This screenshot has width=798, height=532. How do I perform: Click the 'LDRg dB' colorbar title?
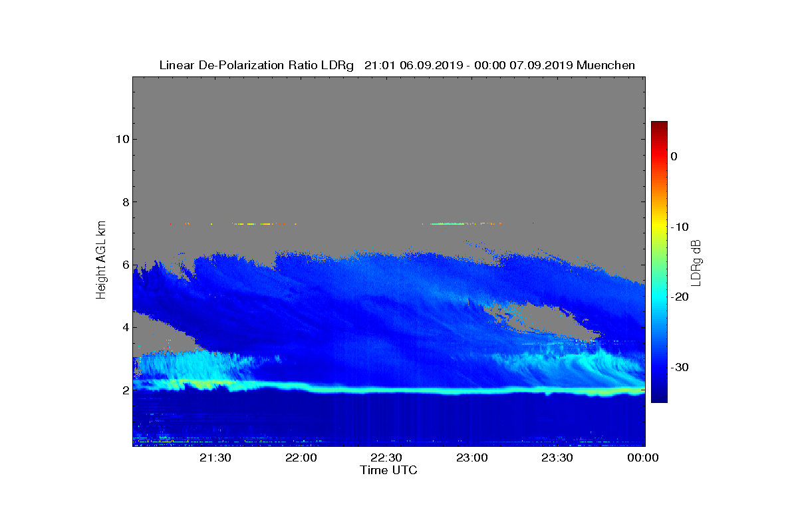[x=696, y=262]
